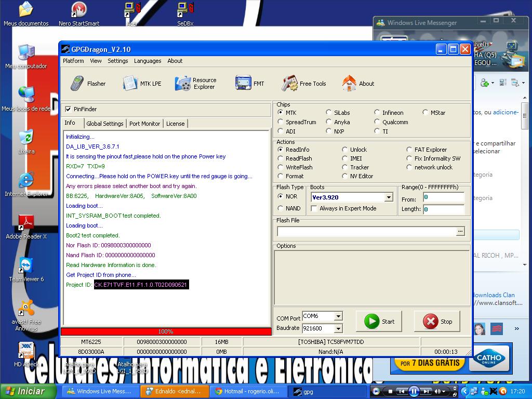532x399 pixels.
Task: Open the About menu in menu bar
Action: (x=175, y=61)
